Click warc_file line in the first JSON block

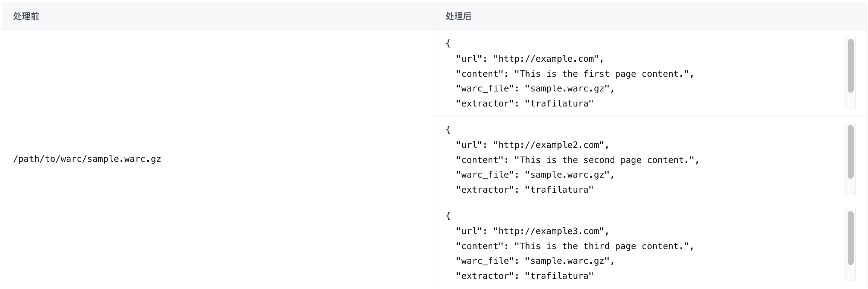point(535,89)
